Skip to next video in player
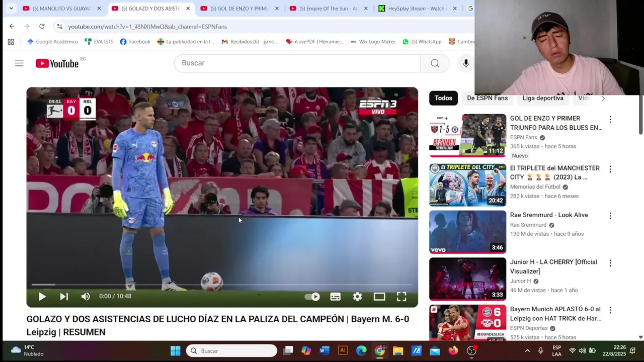 pos(64,297)
